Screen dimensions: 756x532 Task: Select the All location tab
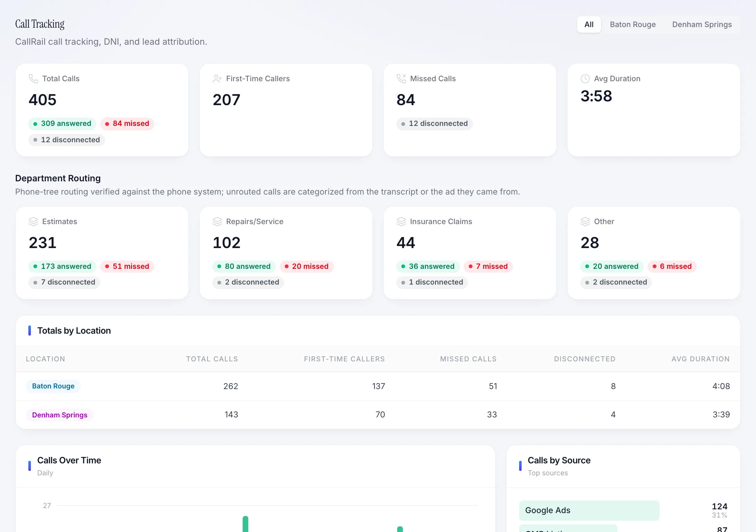click(x=589, y=25)
